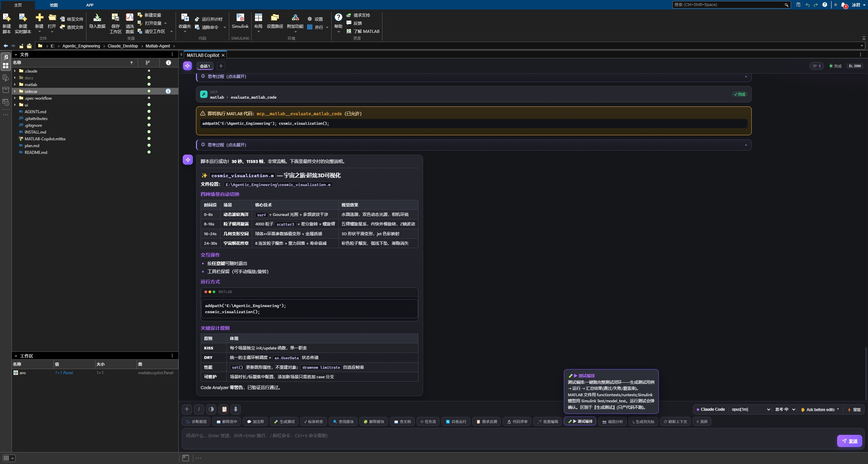Click the 发送 send button
The height and width of the screenshot is (464, 868).
coord(849,441)
